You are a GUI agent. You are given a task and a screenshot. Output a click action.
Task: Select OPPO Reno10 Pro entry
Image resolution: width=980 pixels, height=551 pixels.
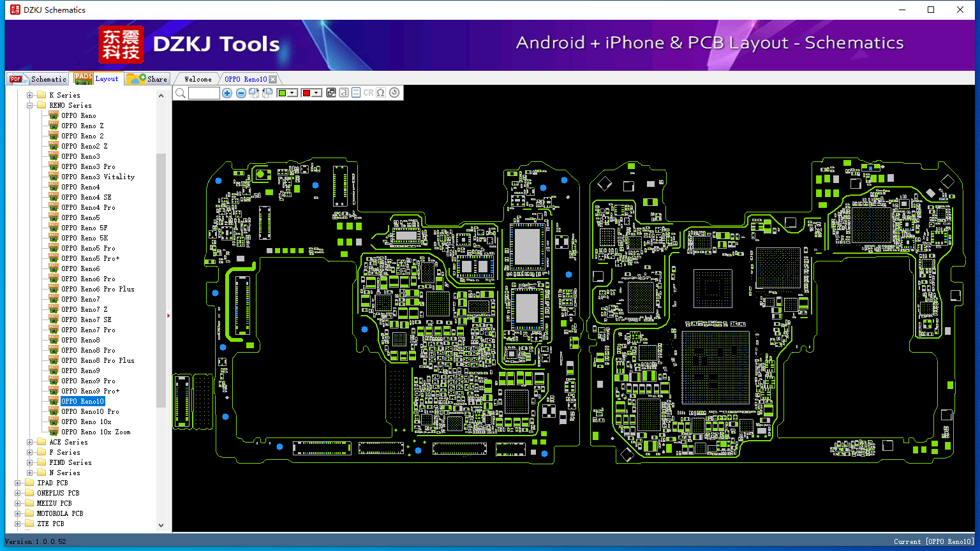(90, 411)
